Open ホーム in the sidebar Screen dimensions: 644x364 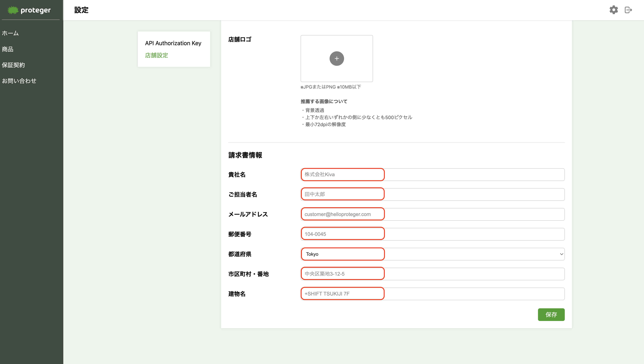point(10,33)
